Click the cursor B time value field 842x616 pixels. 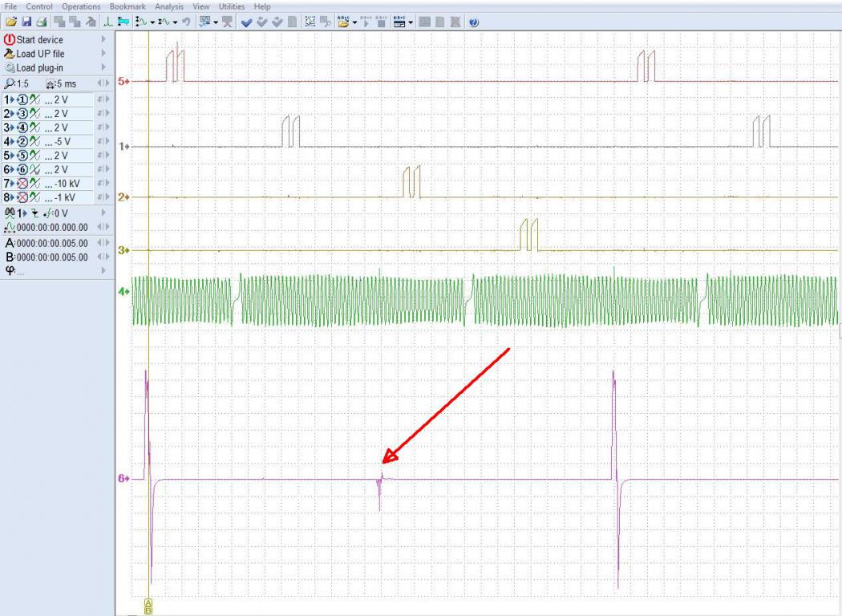pyautogui.click(x=52, y=257)
